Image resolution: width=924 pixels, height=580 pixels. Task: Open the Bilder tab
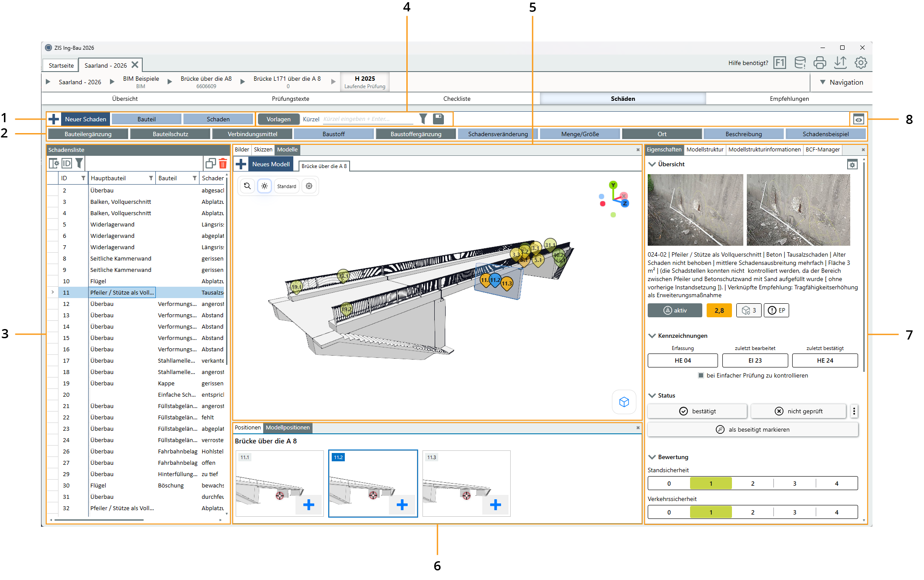coord(242,149)
